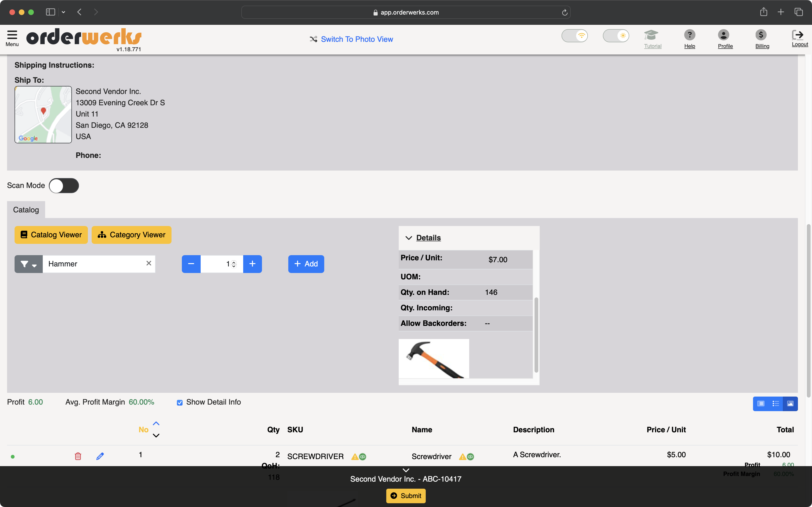Click Safari address bar app.orderwerks.com
This screenshot has height=507, width=812.
coord(406,12)
